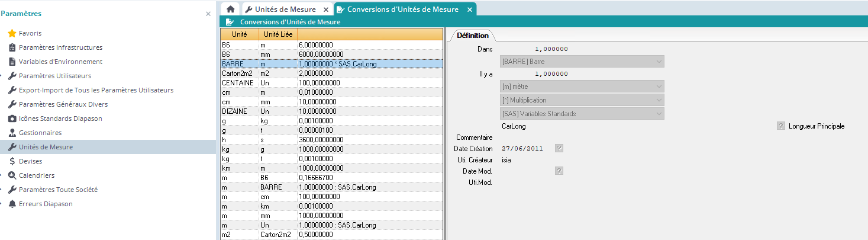The height and width of the screenshot is (240, 868).
Task: Select the Définition tab
Action: (473, 36)
